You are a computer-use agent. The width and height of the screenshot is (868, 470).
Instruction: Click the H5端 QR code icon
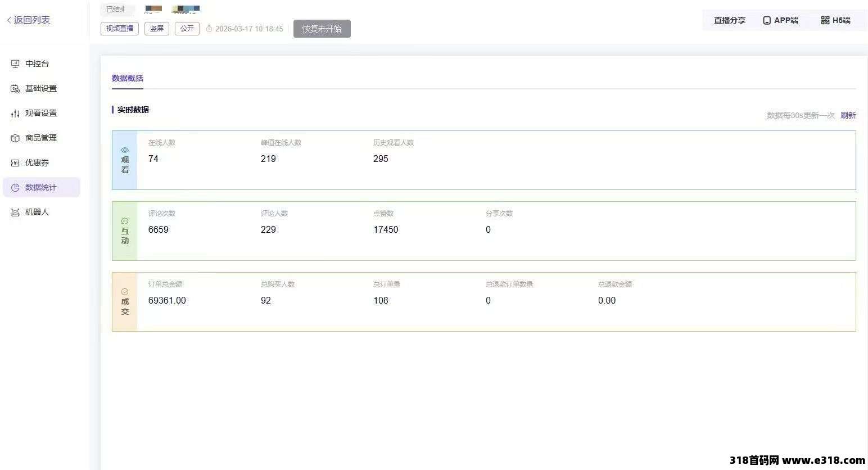pos(825,20)
